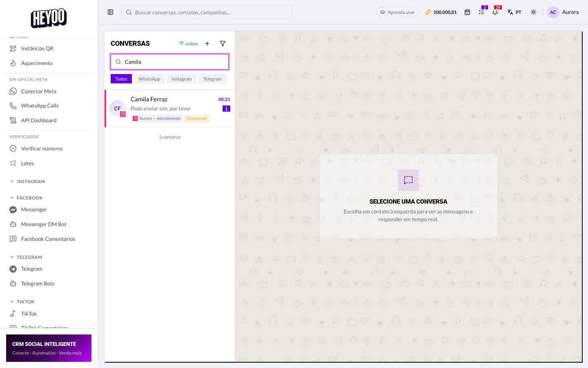Click the 'Pode enviar sim, por favor' preview
Viewport: 588px width, 368px height.
point(160,108)
